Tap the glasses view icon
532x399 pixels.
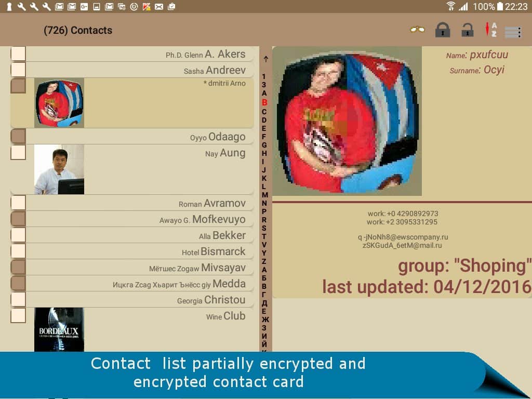417,30
